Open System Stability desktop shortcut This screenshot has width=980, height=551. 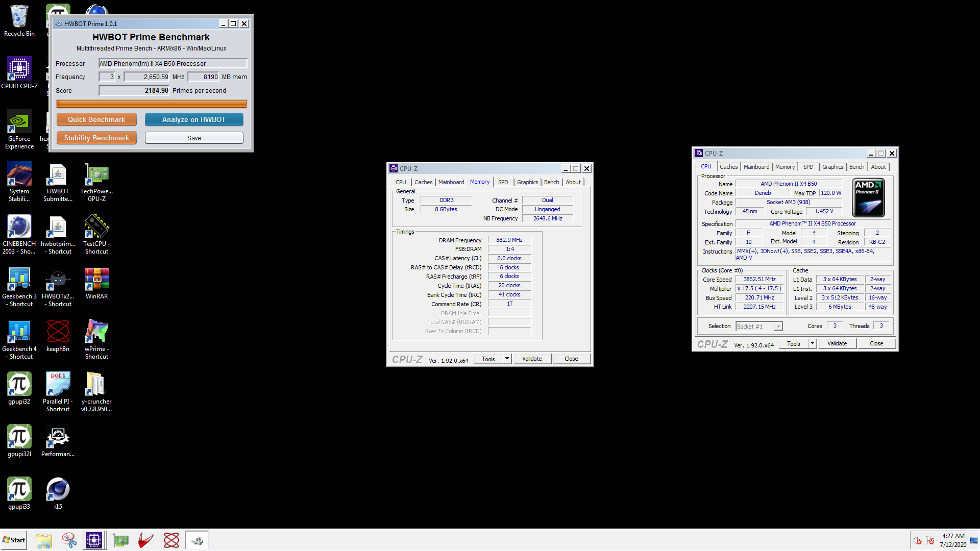pyautogui.click(x=19, y=182)
